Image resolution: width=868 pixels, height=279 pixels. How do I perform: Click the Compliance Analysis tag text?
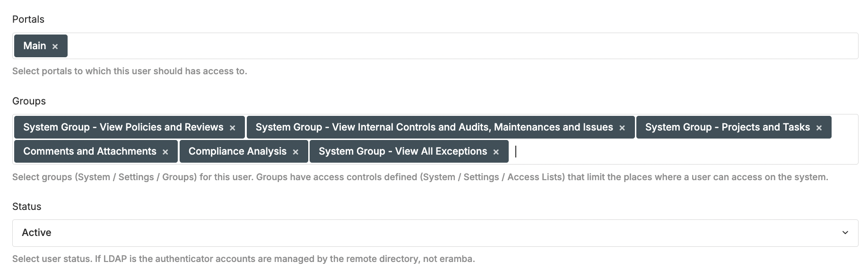[237, 151]
